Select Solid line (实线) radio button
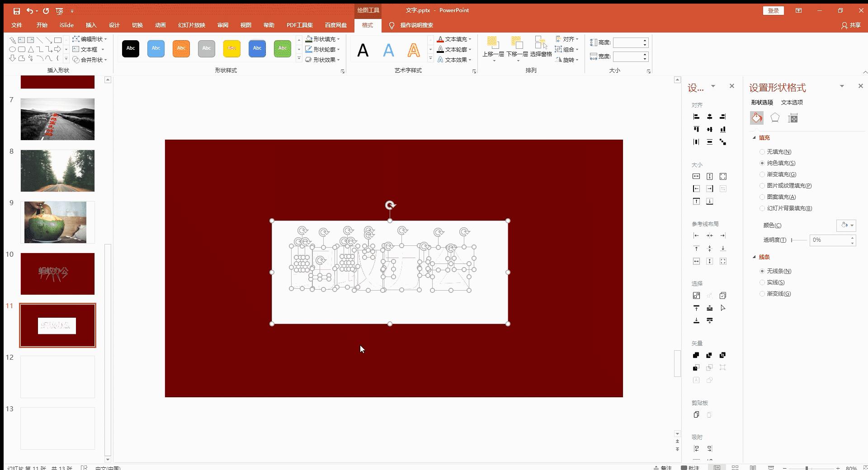This screenshot has height=470, width=868. 762,282
